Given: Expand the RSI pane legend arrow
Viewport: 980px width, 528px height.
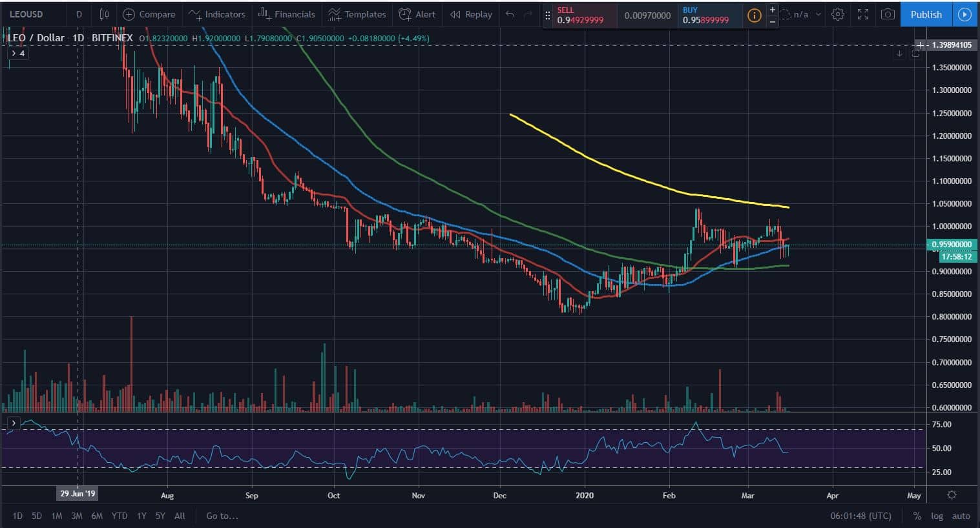Looking at the screenshot, I should 14,423.
